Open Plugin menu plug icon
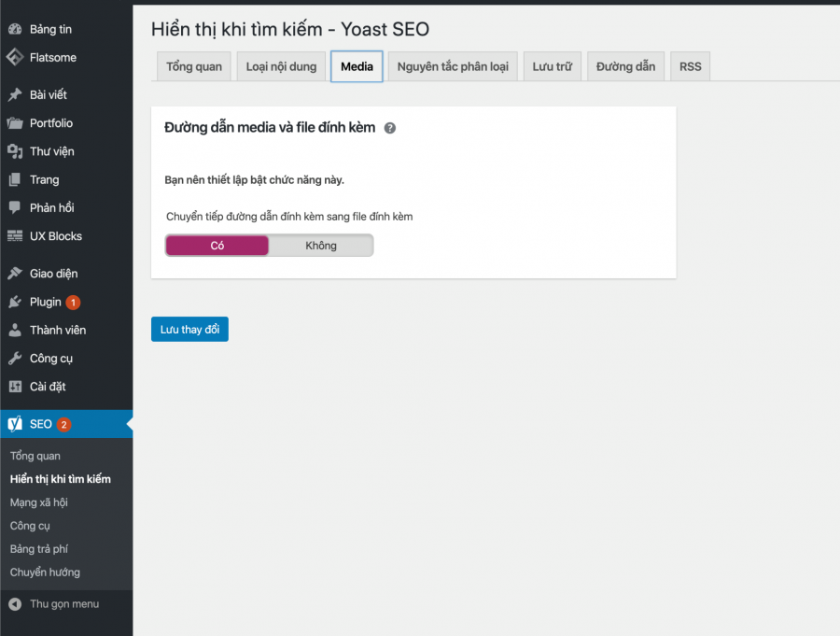Screen dimensions: 840x636 coord(15,302)
